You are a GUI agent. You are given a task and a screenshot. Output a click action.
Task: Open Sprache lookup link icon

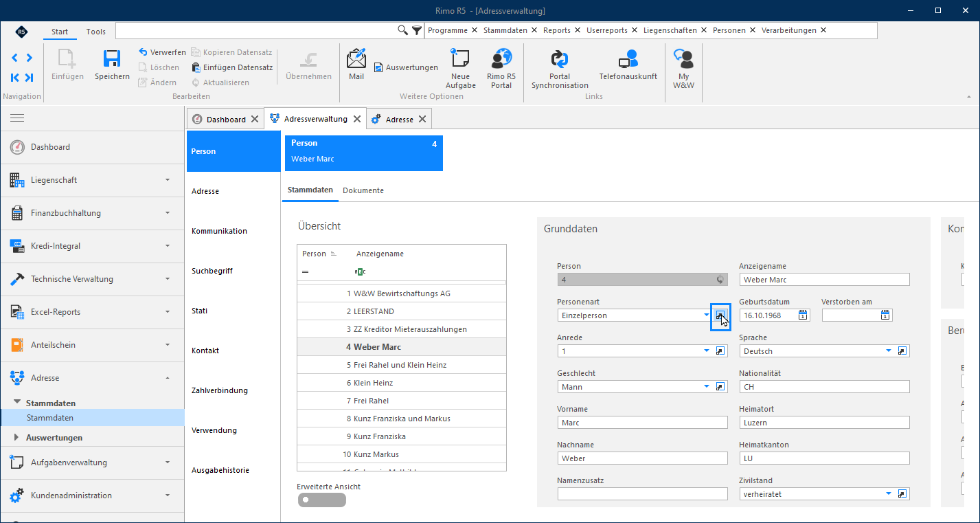click(902, 351)
